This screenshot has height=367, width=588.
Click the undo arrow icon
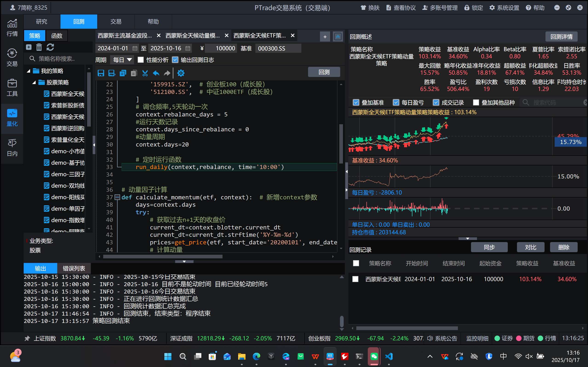pyautogui.click(x=156, y=73)
